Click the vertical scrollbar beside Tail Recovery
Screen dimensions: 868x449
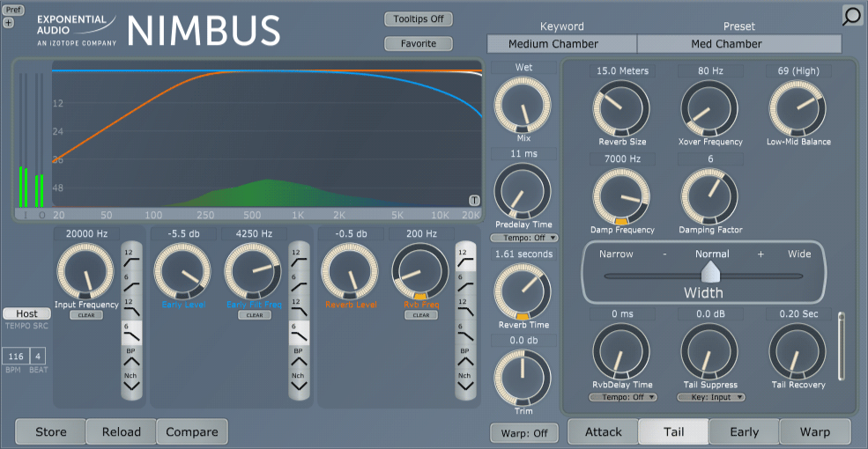(842, 346)
